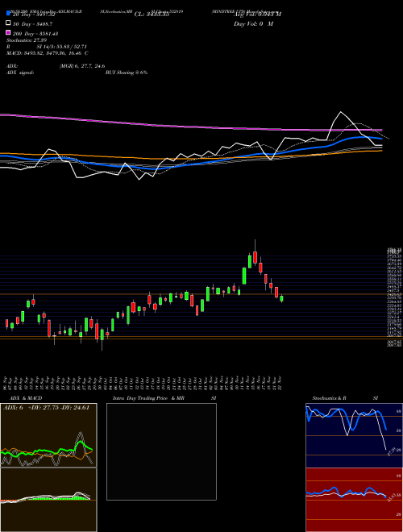Click the 'ADX signal:' label
Image resolution: width=403 pixels, height=532 pixels.
click(x=20, y=73)
